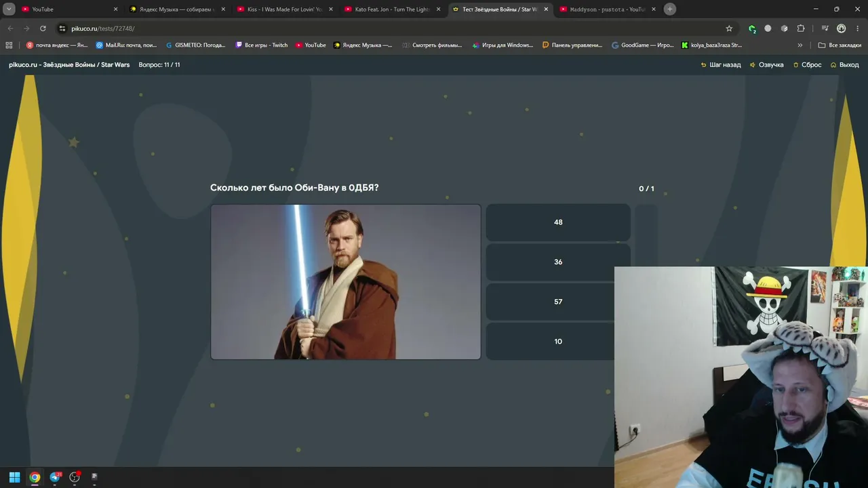Select the answer 36
The image size is (868, 488).
tap(558, 262)
